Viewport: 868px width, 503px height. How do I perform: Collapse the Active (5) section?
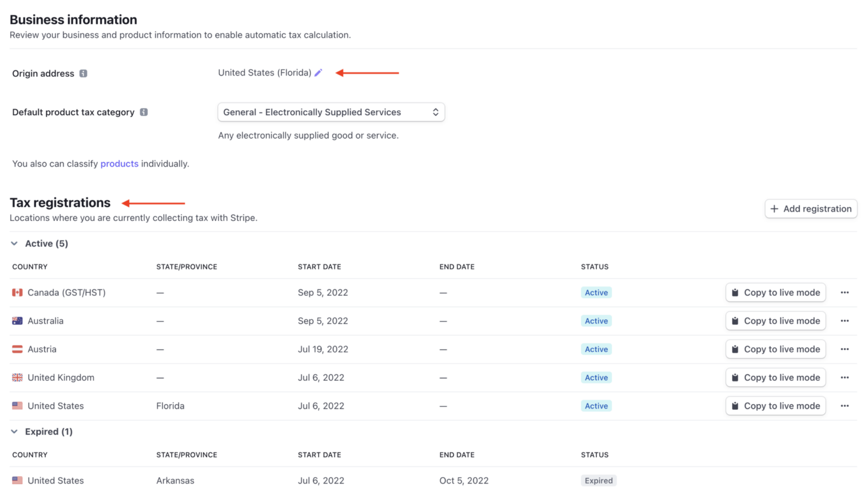point(14,243)
